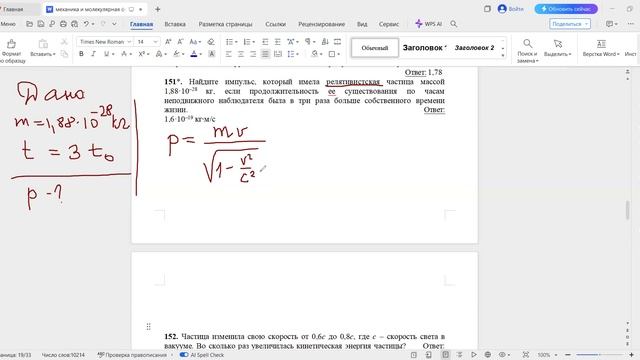Open the View ribbon tab
Image resolution: width=640 pixels, height=360 pixels.
coord(362,24)
